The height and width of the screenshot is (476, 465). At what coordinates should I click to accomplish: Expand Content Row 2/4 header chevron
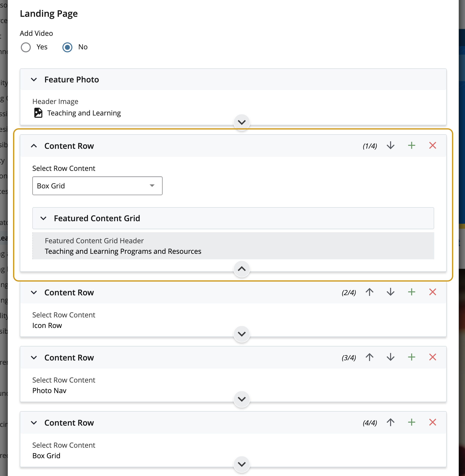point(34,292)
